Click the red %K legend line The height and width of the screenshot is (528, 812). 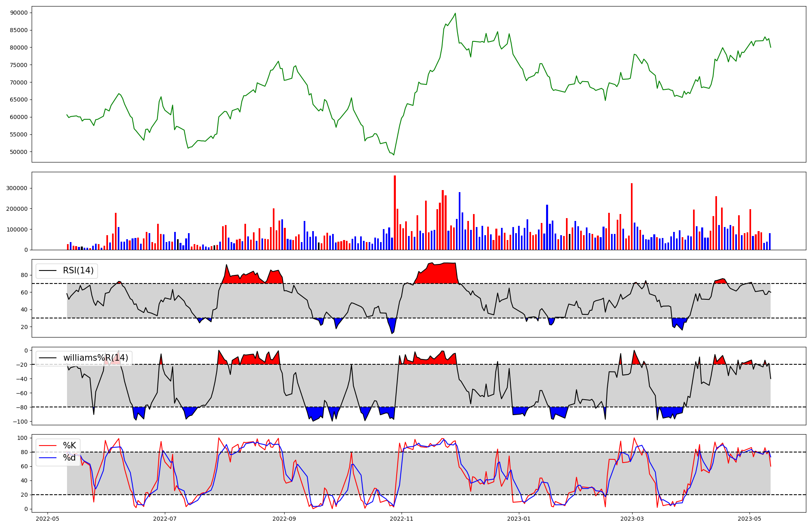pyautogui.click(x=47, y=446)
